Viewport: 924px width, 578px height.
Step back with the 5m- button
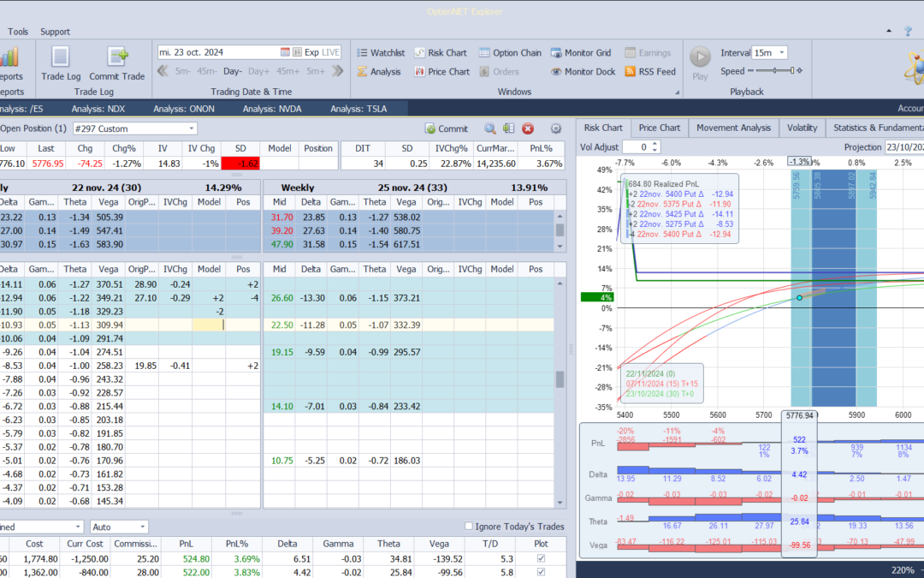coord(183,71)
